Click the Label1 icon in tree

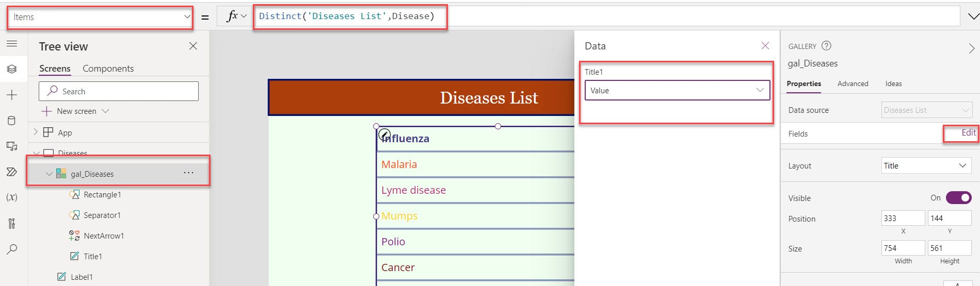(61, 277)
